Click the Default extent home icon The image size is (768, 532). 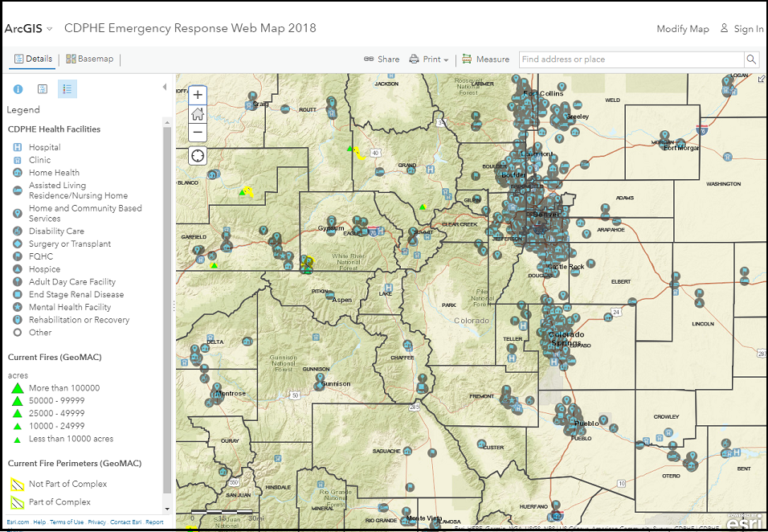(x=197, y=114)
